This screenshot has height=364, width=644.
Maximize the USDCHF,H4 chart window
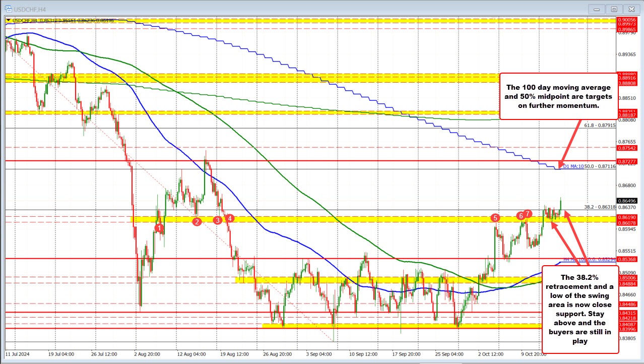(x=614, y=9)
